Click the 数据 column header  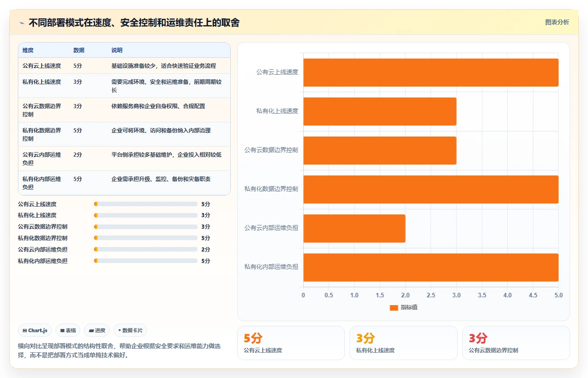point(79,50)
